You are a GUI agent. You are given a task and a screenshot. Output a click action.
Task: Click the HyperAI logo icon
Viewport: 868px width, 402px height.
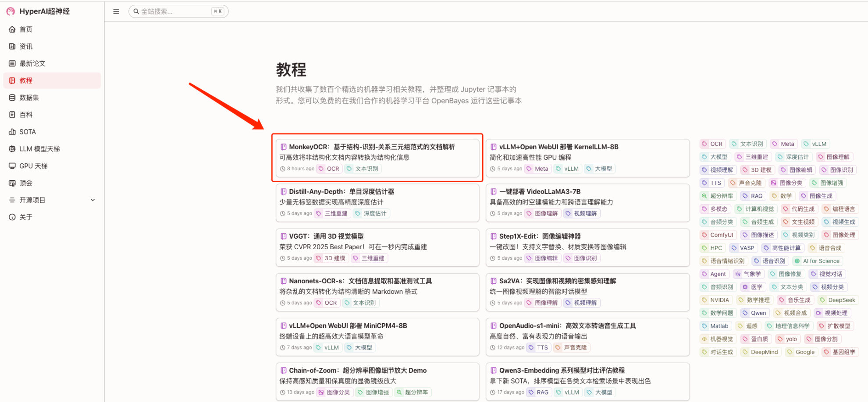11,11
